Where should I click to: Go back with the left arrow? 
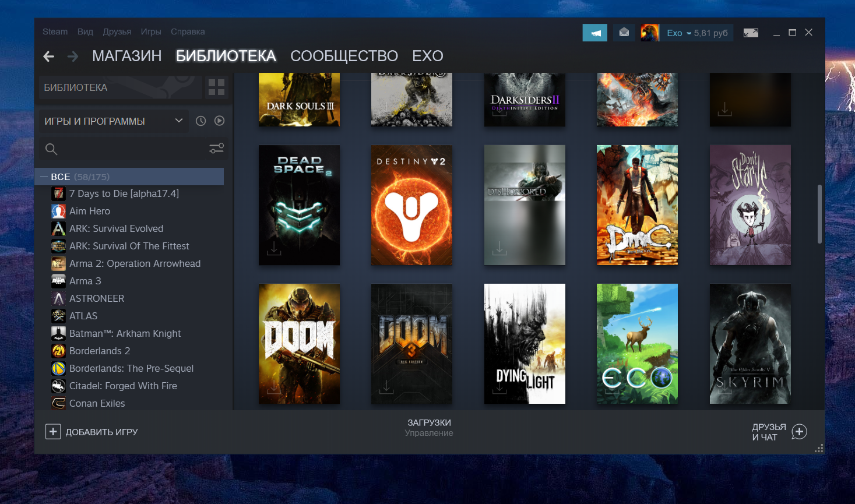49,56
